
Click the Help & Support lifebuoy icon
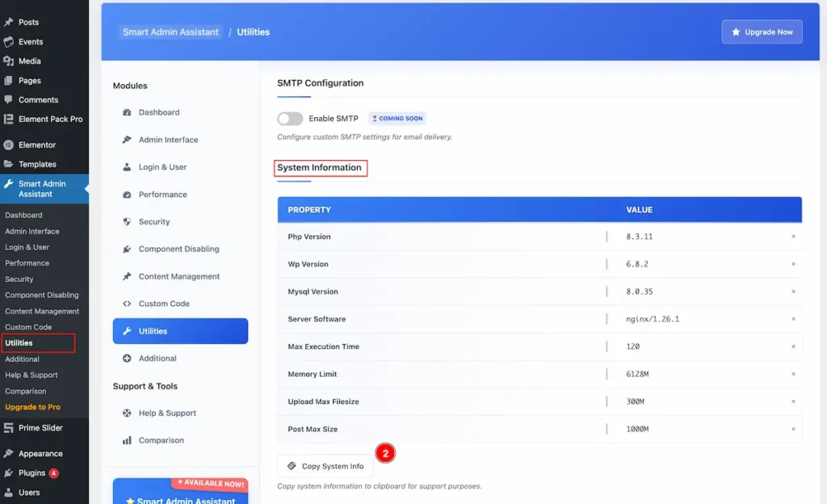(x=127, y=414)
